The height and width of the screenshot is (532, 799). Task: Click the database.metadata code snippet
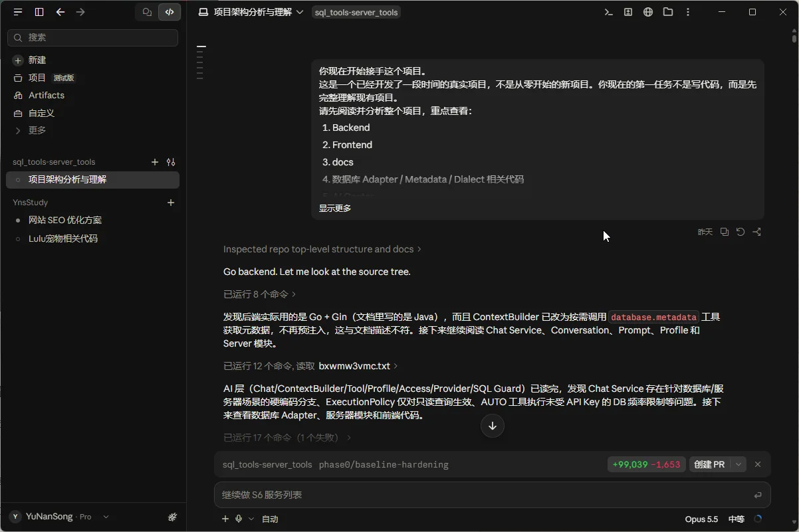pos(654,317)
